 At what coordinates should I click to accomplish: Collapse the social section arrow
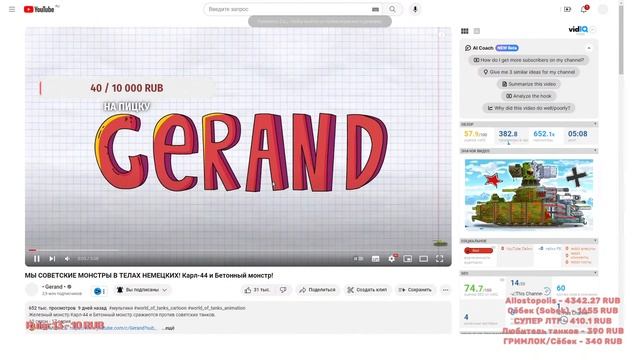coord(595,241)
